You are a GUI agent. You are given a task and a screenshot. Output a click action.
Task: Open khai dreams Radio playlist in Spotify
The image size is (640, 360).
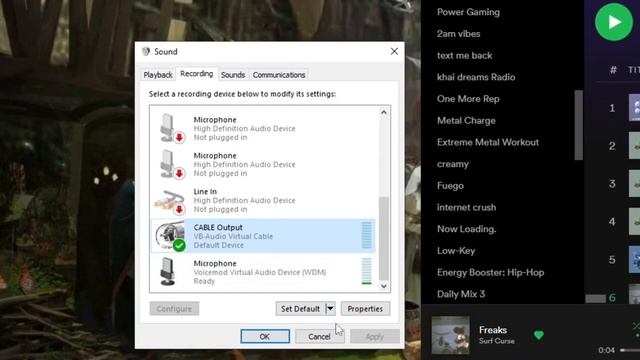(476, 77)
